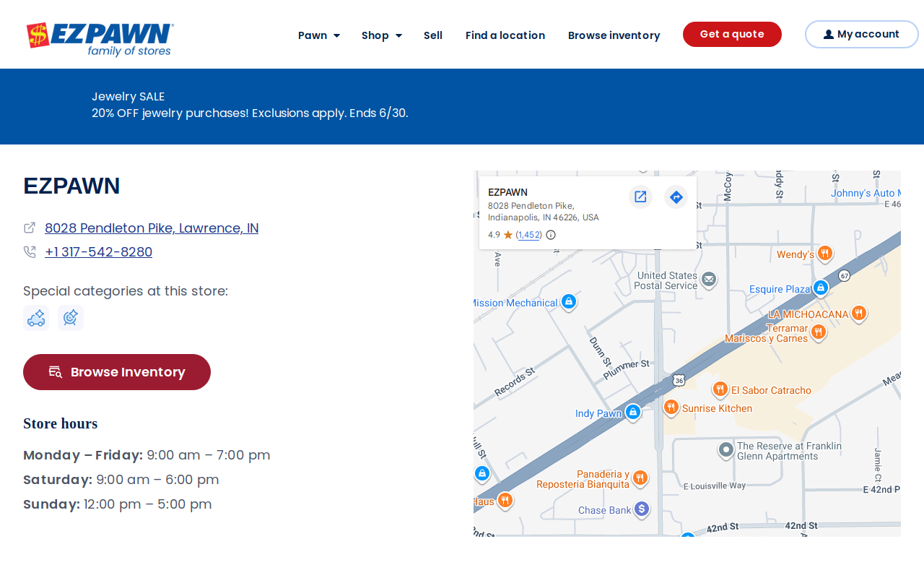Click the Plummer St label on the map

tap(627, 369)
